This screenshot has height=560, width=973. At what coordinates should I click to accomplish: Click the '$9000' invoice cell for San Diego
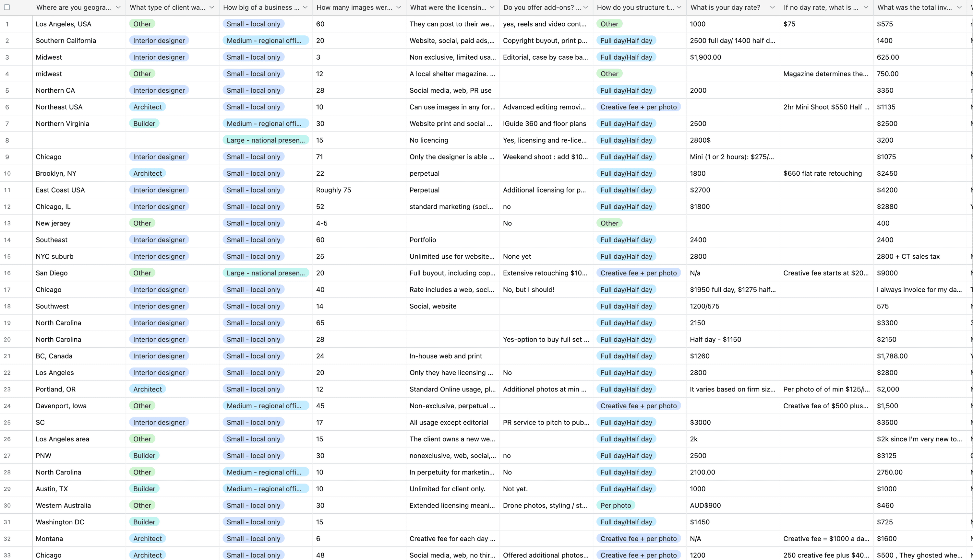click(x=887, y=273)
